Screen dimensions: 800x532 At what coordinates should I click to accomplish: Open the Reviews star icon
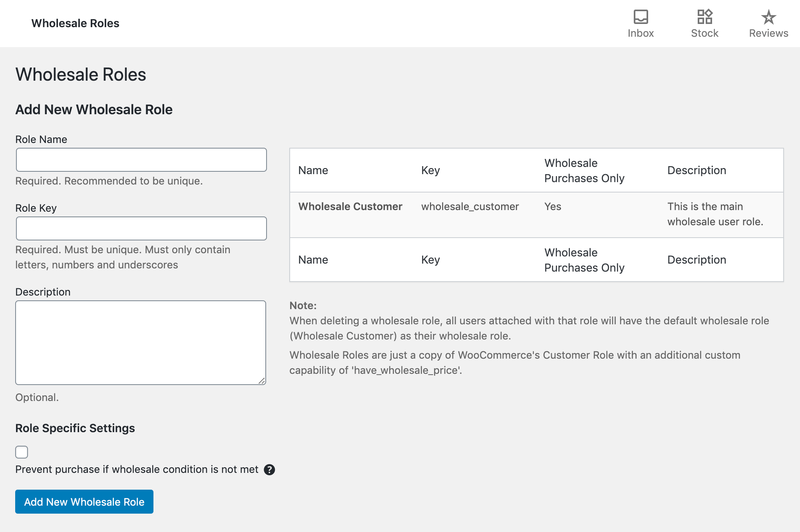[768, 18]
